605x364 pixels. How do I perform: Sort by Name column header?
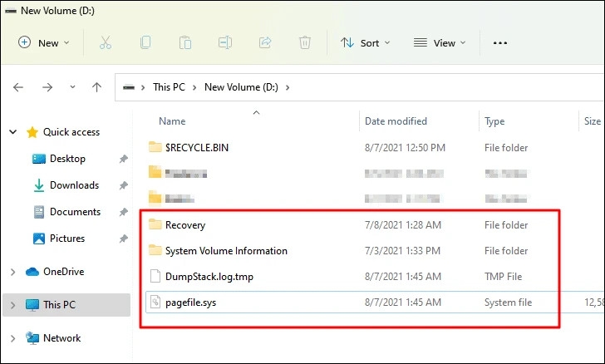pos(172,121)
